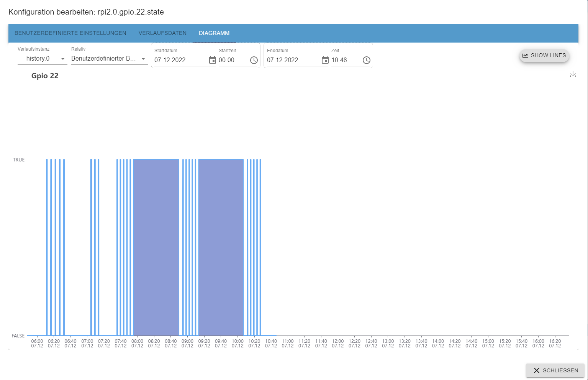Switch to Benutzerdefinierte Einstellungen tab
The width and height of the screenshot is (588, 380).
70,33
